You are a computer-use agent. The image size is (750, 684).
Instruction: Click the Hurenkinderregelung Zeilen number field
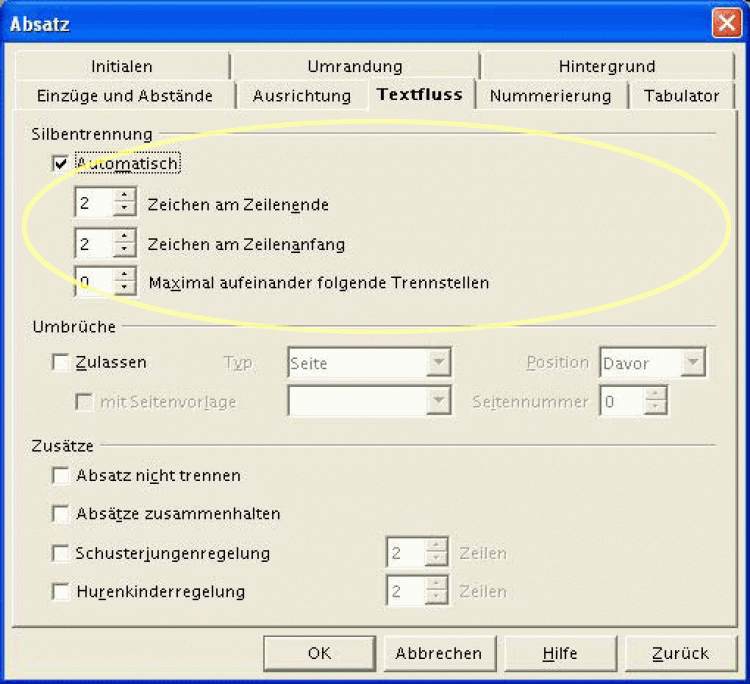[x=406, y=591]
